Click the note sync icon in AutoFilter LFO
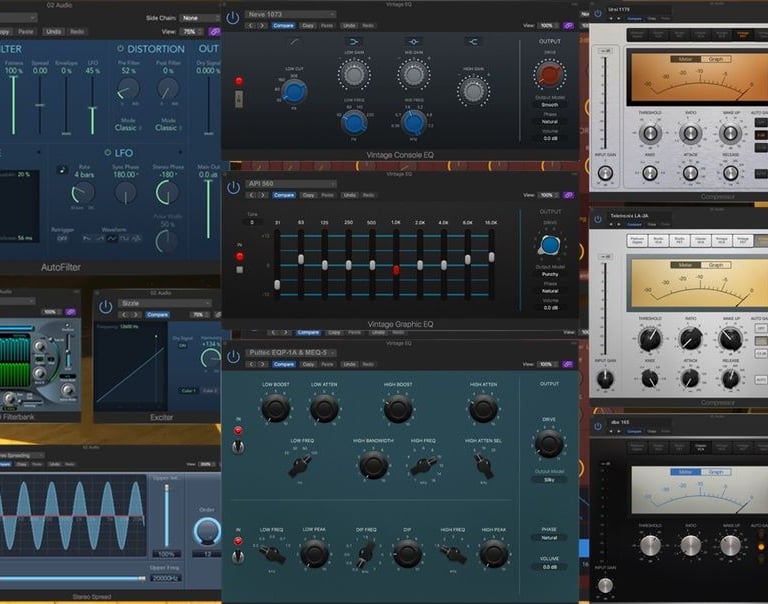The height and width of the screenshot is (604, 768). pyautogui.click(x=62, y=170)
